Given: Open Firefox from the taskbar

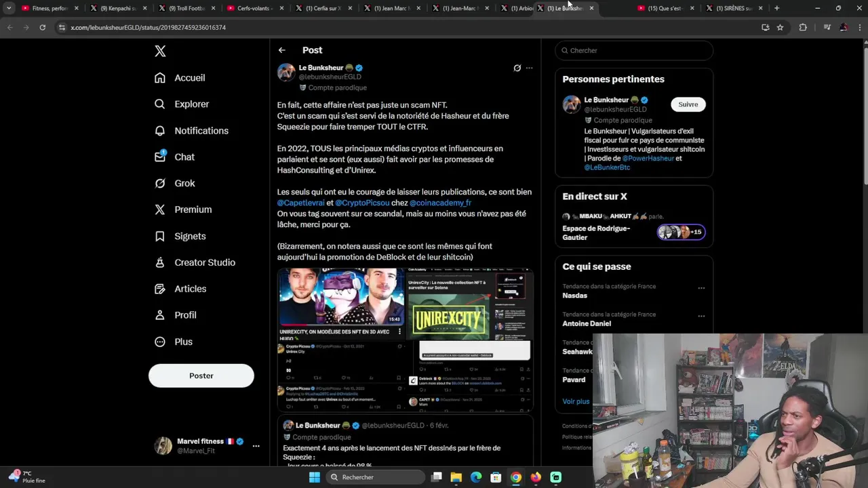Looking at the screenshot, I should tap(536, 477).
